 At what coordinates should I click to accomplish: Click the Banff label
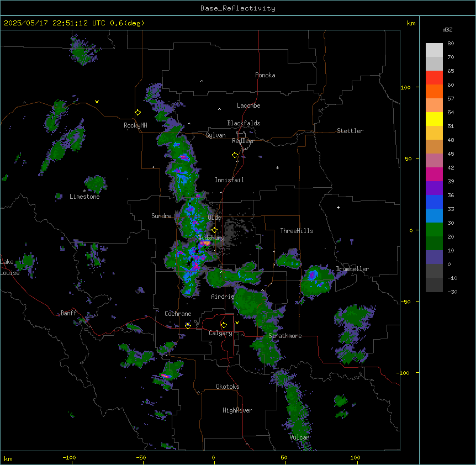coord(68,313)
